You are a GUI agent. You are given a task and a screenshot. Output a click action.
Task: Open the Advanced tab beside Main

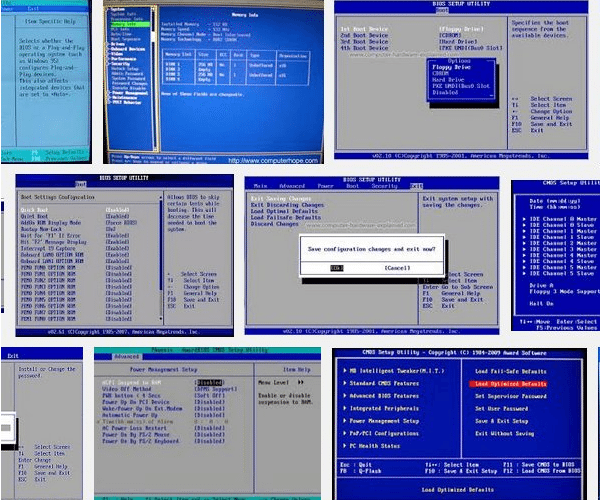(x=292, y=186)
